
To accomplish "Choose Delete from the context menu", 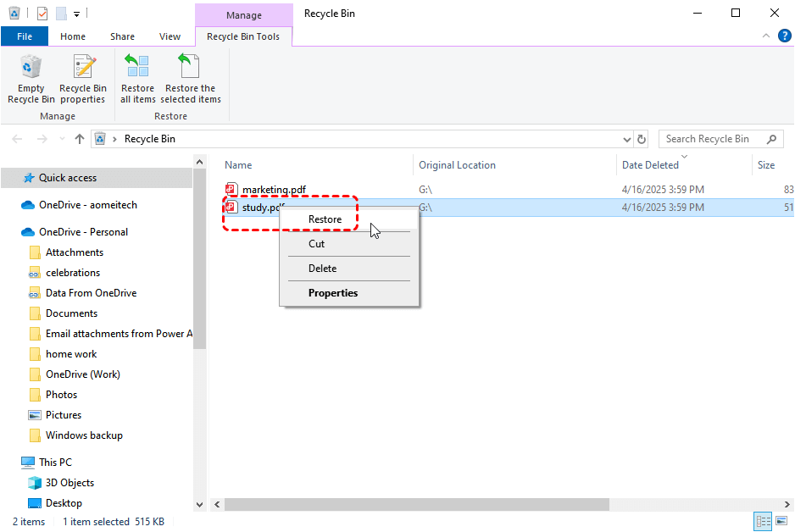I will [x=322, y=269].
